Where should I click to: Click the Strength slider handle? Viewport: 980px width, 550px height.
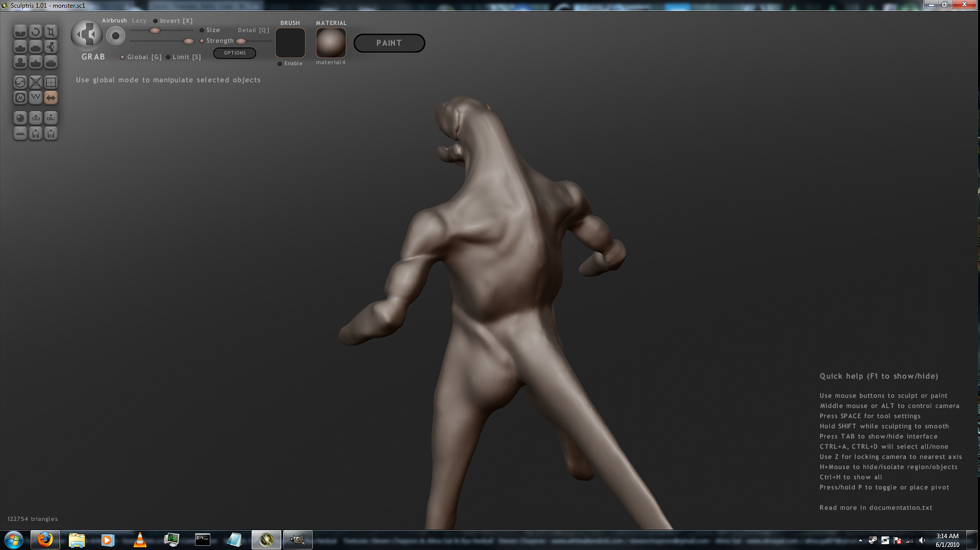(x=188, y=41)
